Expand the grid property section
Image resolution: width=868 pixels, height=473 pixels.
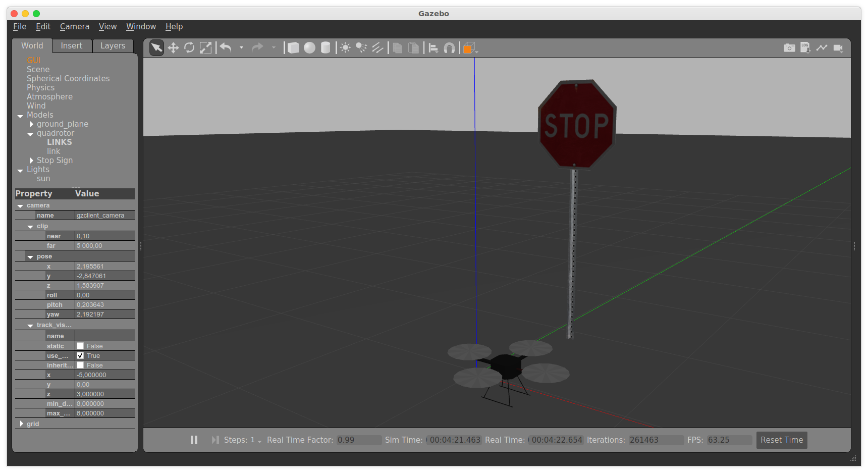pyautogui.click(x=21, y=424)
